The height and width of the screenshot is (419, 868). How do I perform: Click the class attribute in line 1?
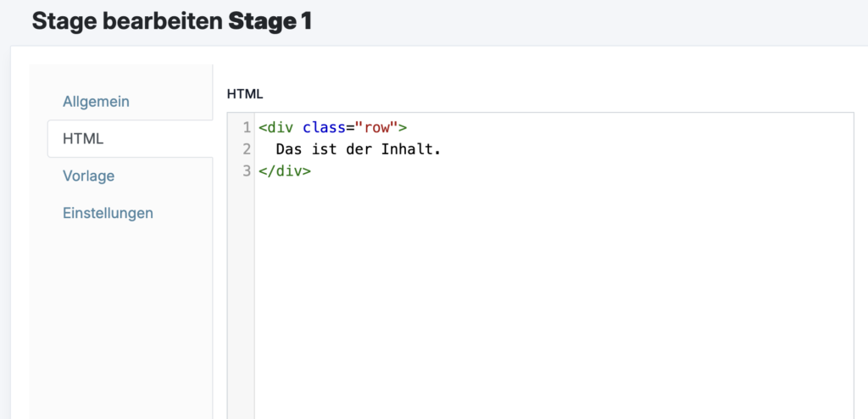(325, 128)
